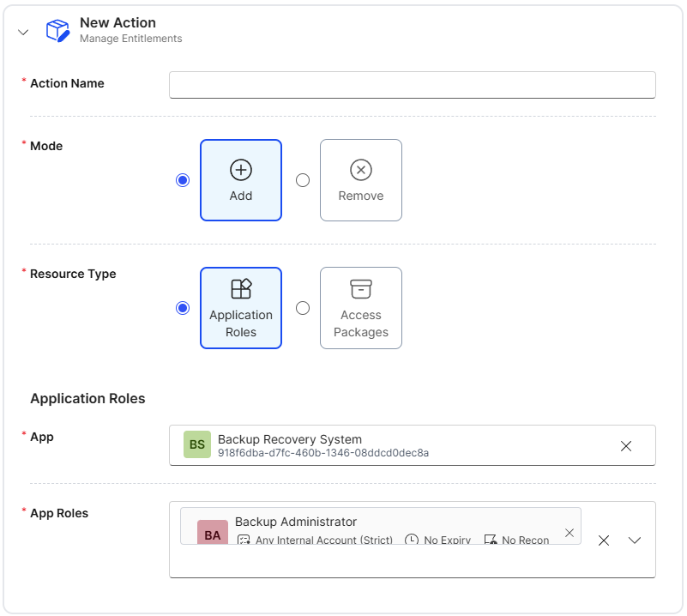Click the Manage Entitlements box icon
The height and width of the screenshot is (616, 687).
point(57,31)
